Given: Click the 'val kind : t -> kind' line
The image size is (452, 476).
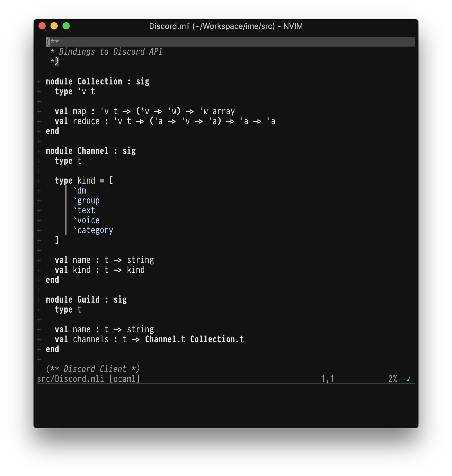Looking at the screenshot, I should point(100,270).
